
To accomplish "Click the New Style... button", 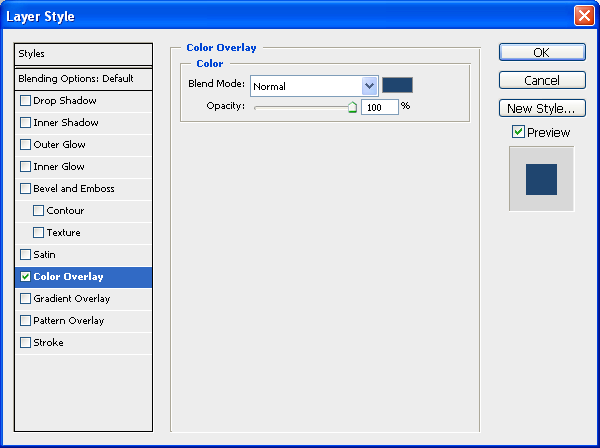I will tap(542, 109).
